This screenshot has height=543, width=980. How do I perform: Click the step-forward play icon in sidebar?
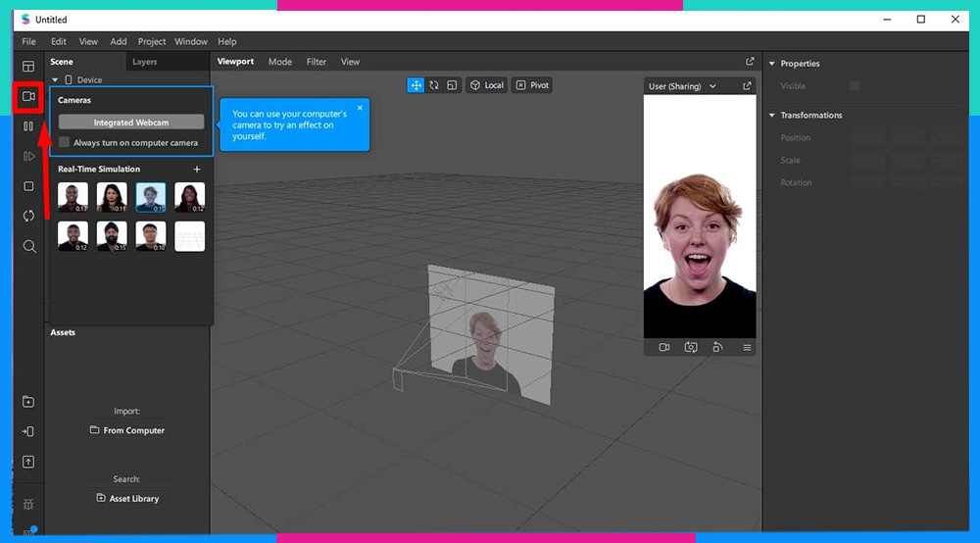(x=28, y=156)
